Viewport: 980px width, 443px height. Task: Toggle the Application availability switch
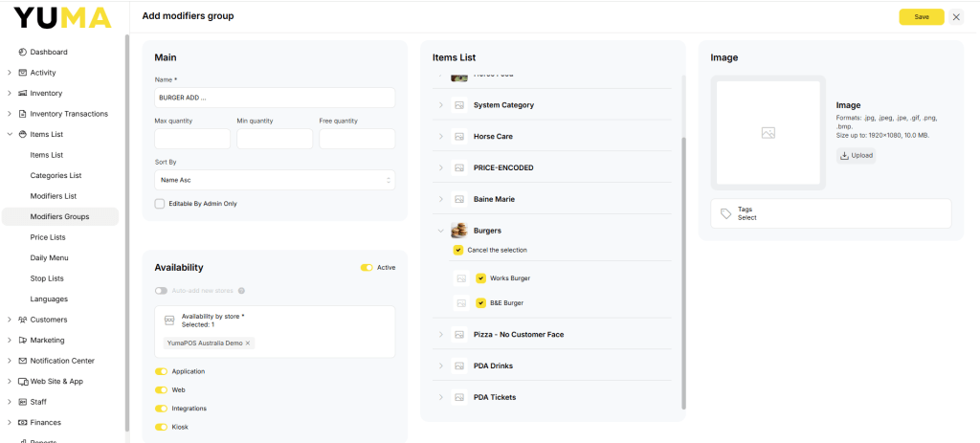[161, 371]
